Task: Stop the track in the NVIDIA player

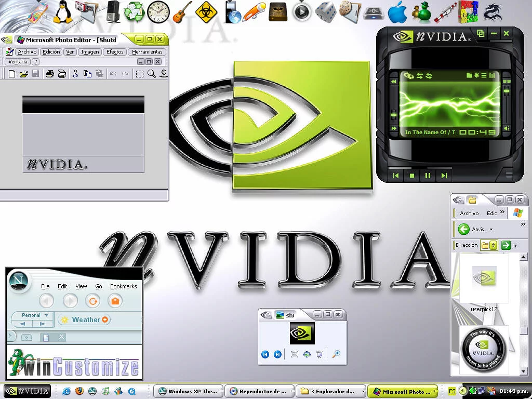Action: (412, 176)
